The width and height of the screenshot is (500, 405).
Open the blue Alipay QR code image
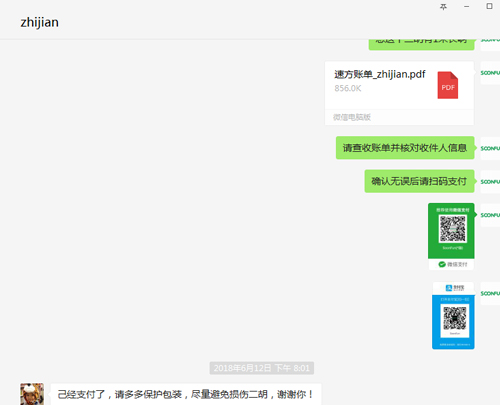453,316
